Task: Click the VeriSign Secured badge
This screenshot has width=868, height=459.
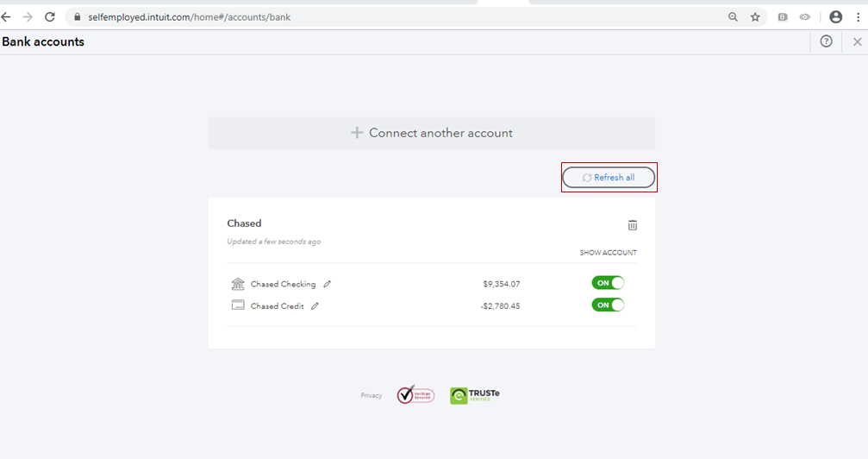Action: 415,394
